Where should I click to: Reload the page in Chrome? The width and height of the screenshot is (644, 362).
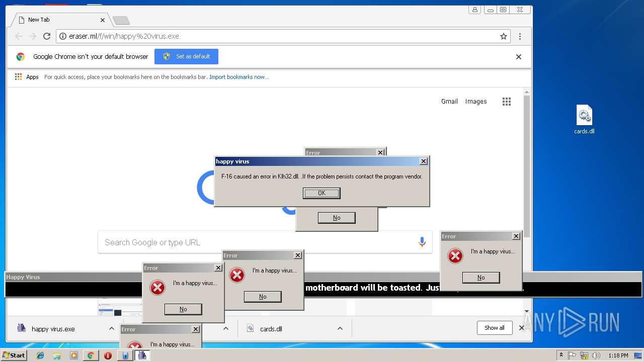point(47,36)
